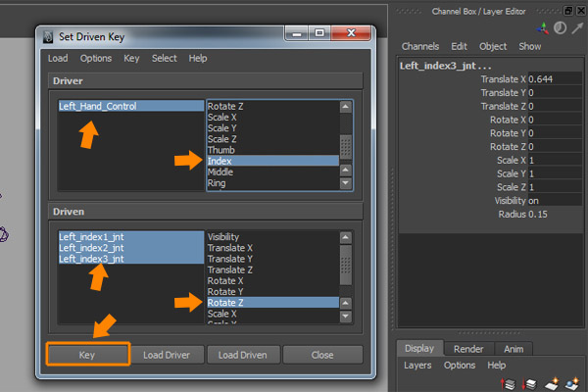Select Scale Z in driver attributes
Screen dimensions: 588x392
(272, 139)
